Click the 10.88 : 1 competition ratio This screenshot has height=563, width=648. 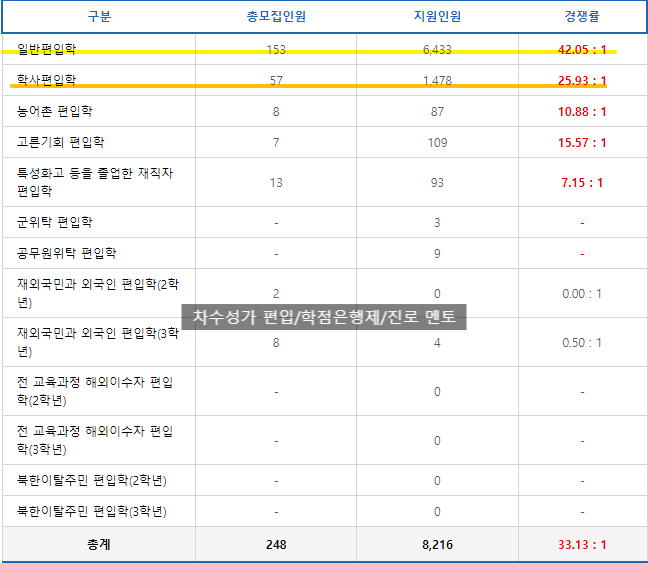[582, 112]
